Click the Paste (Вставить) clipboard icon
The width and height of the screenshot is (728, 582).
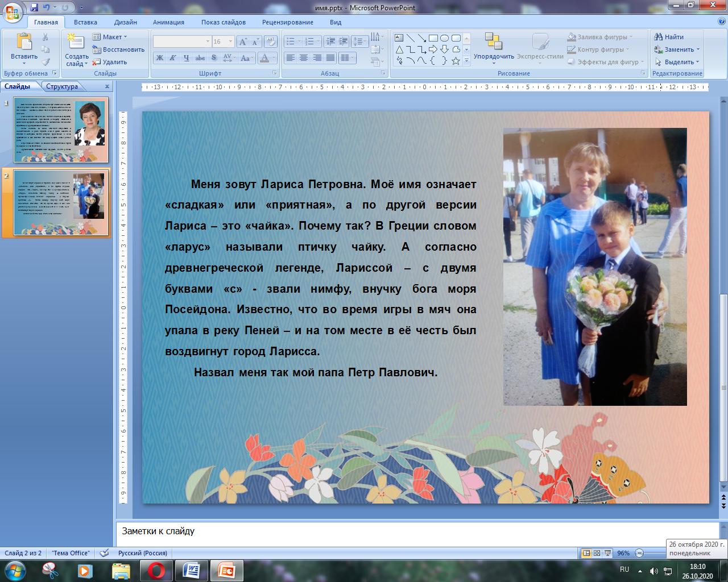pos(24,43)
